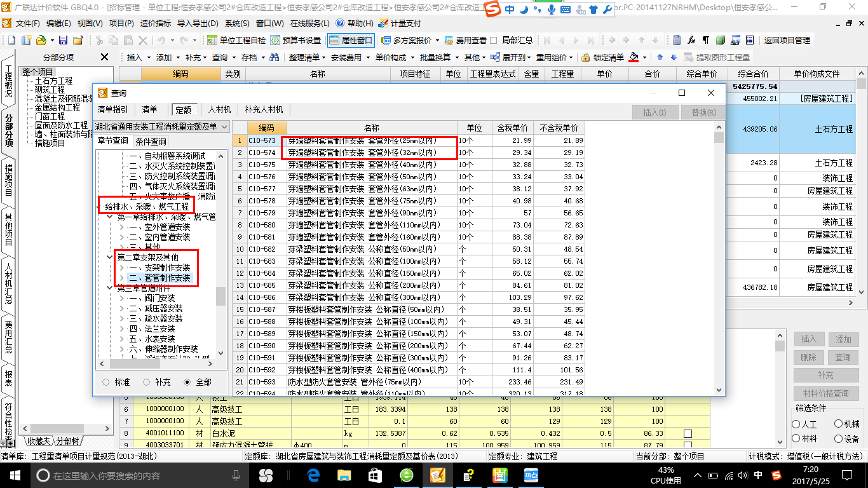
Task: Open Microsoft Store taskbar icon
Action: (x=375, y=475)
